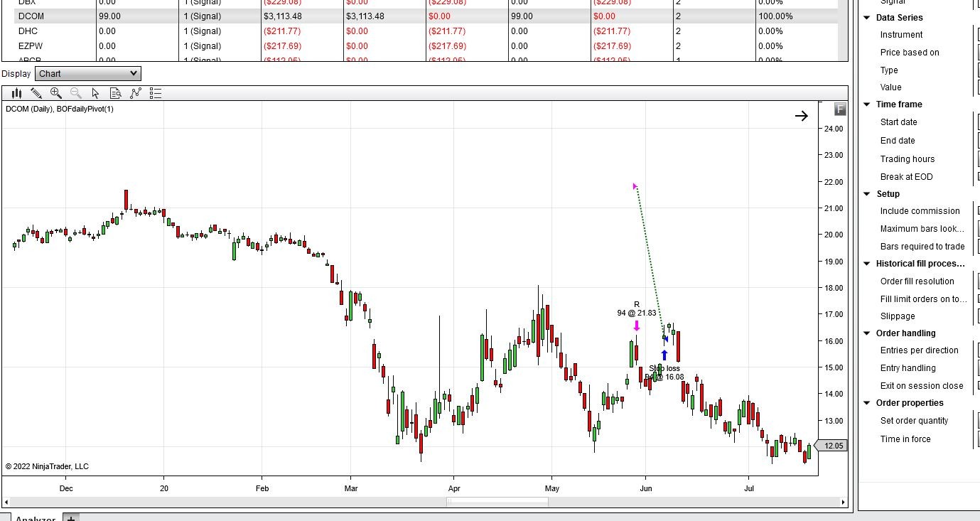Image resolution: width=980 pixels, height=521 pixels.
Task: Select the Type property under Data Series
Action: (889, 70)
